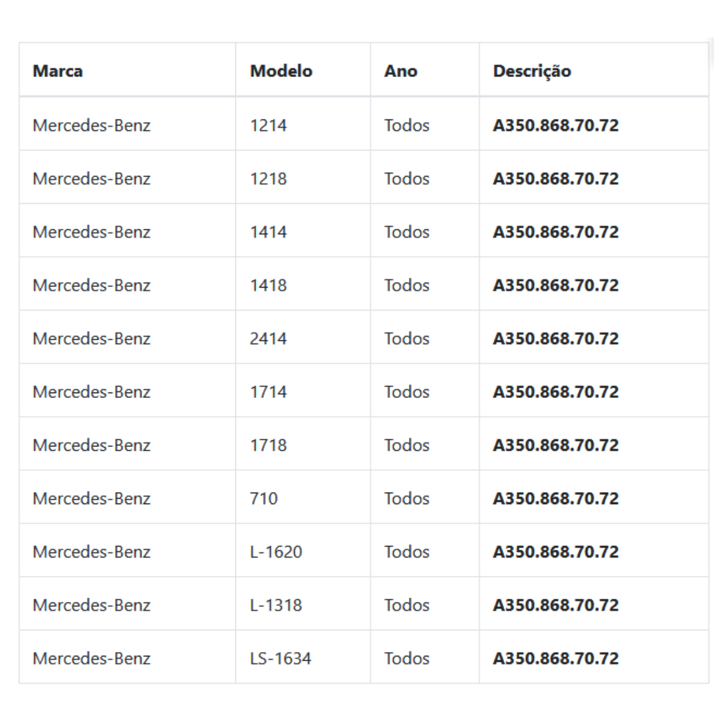Click Mercedes-Benz in the 1214 row

92,125
